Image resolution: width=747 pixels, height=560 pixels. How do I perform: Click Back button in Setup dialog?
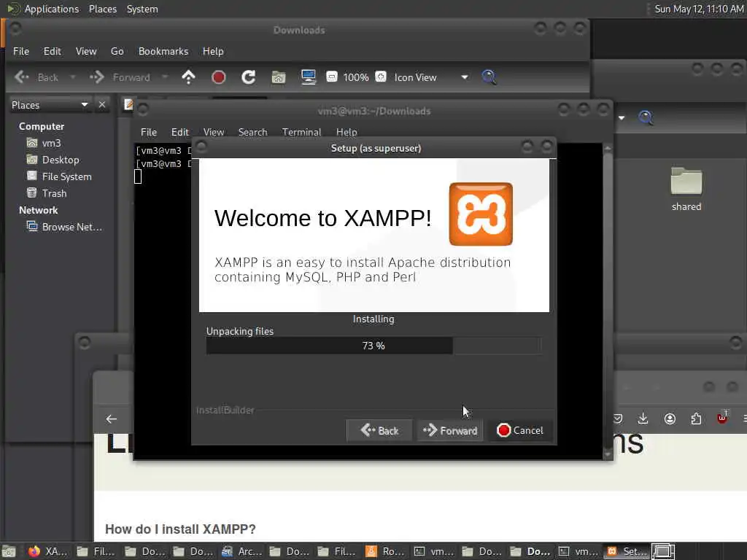pyautogui.click(x=379, y=430)
